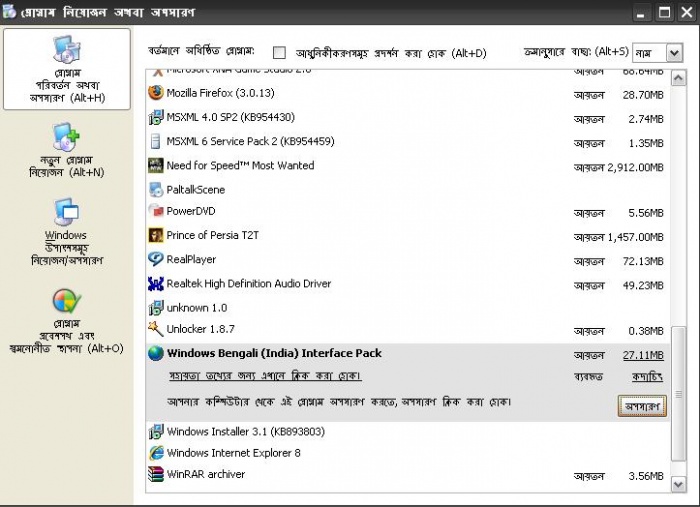
Task: Select Windows Installer 3.1 (KB893803) entry
Action: tap(246, 432)
